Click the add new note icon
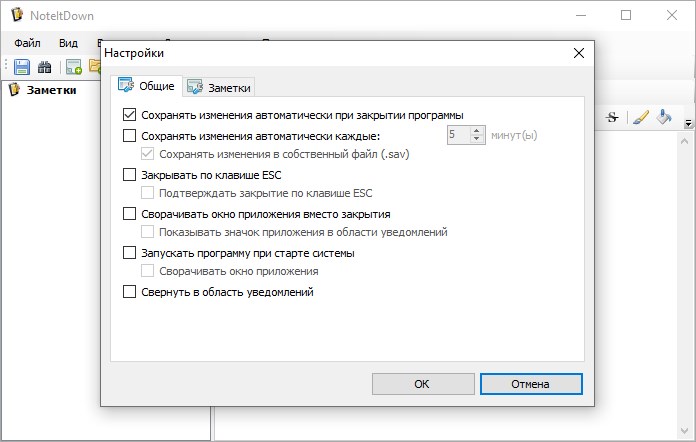This screenshot has width=696, height=442. pyautogui.click(x=73, y=67)
